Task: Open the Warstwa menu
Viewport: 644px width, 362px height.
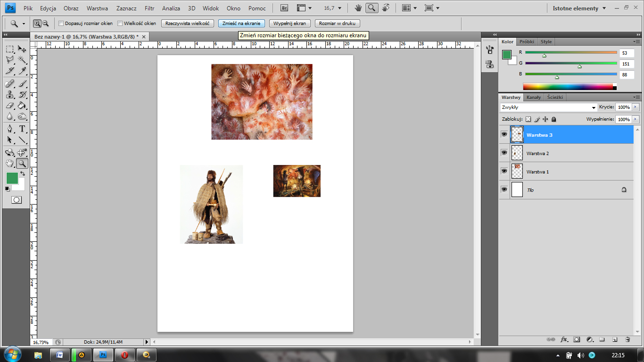Action: [x=97, y=8]
